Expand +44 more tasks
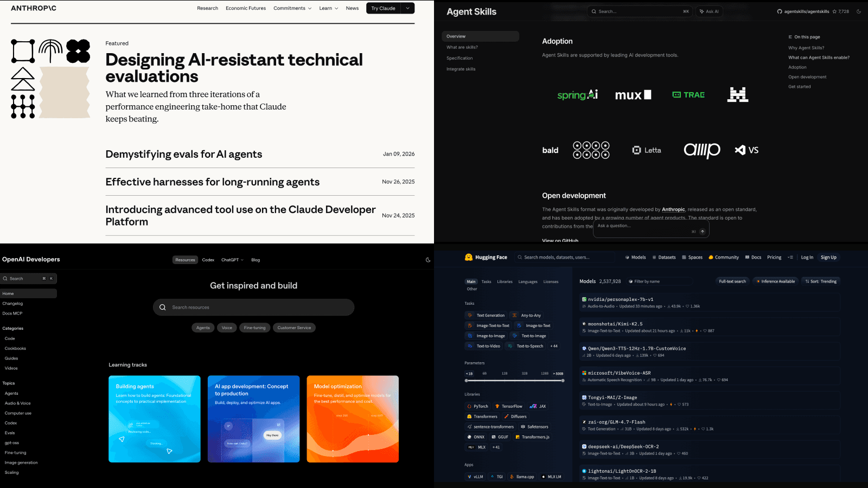This screenshot has width=868, height=488. pos(554,346)
